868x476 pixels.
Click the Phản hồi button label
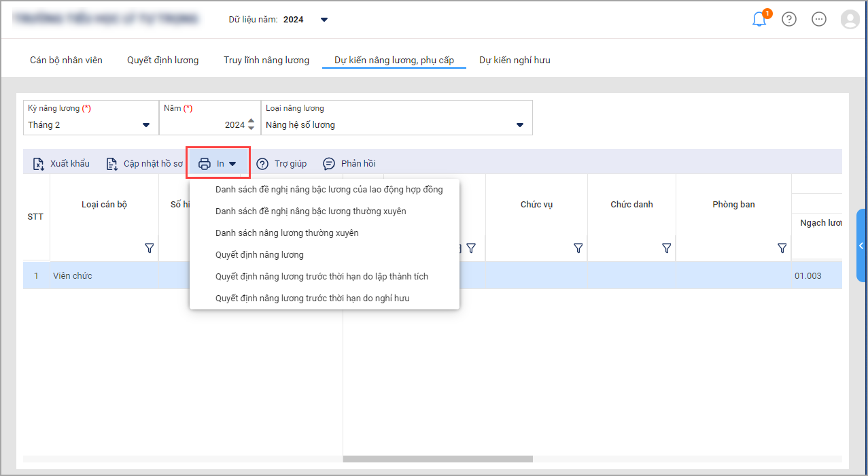click(x=358, y=164)
